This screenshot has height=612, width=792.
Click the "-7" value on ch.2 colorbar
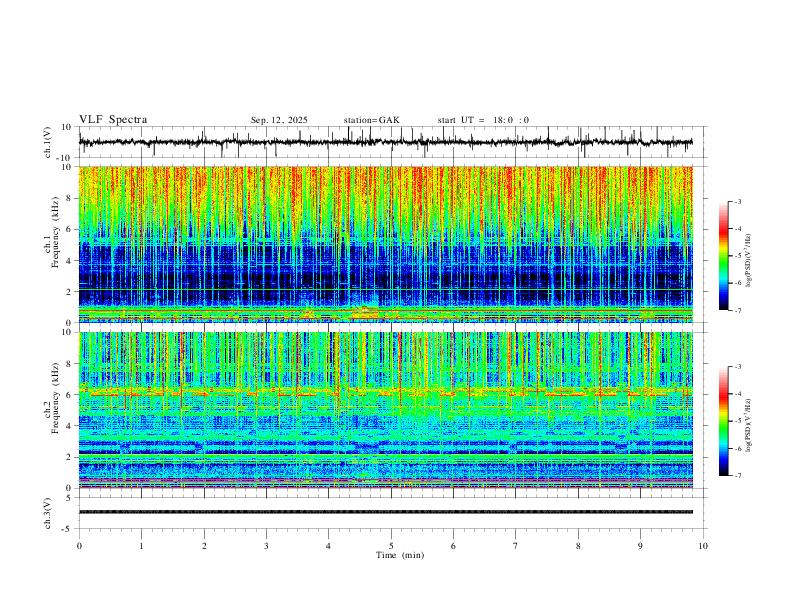738,476
